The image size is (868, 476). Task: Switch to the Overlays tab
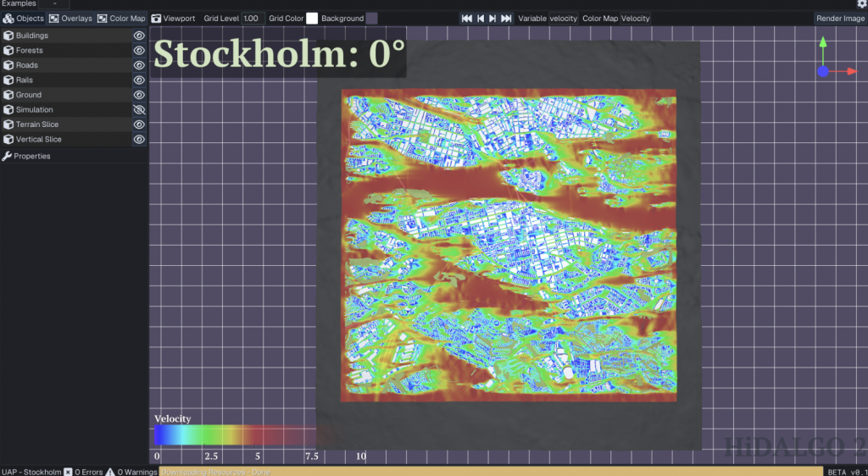pyautogui.click(x=70, y=19)
